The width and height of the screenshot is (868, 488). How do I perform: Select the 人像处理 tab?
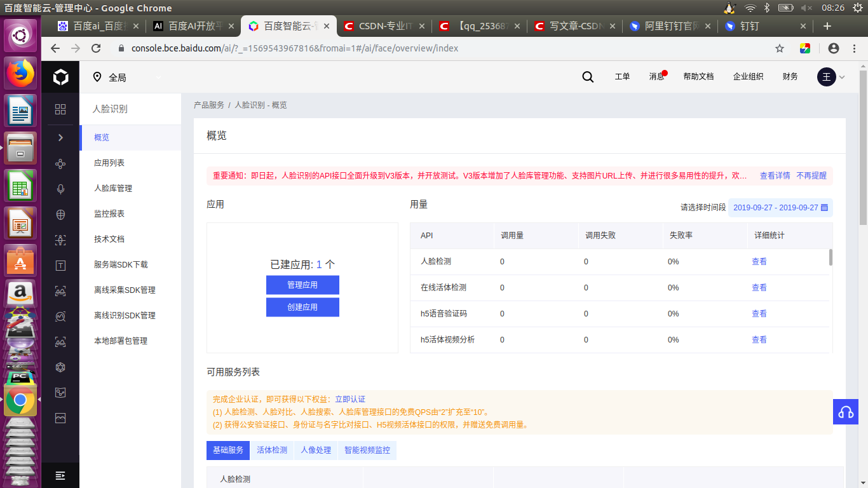[316, 450]
